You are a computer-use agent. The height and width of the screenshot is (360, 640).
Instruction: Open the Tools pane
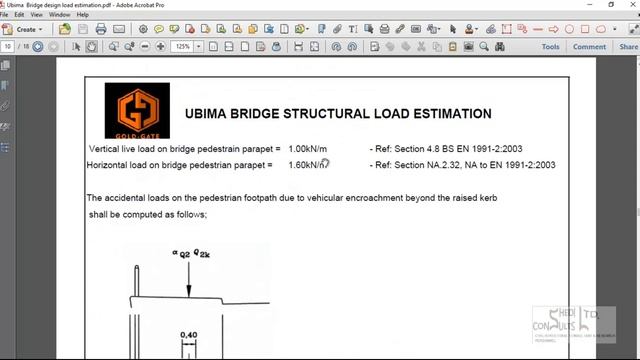point(550,47)
